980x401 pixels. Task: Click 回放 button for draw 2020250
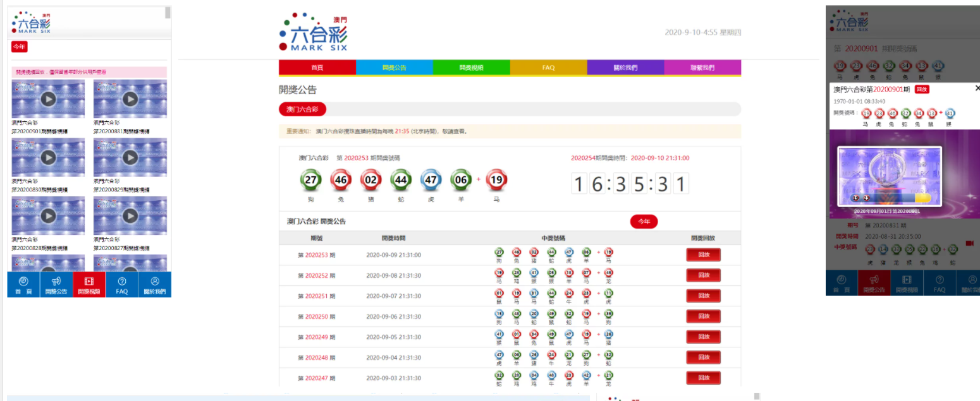click(x=703, y=316)
